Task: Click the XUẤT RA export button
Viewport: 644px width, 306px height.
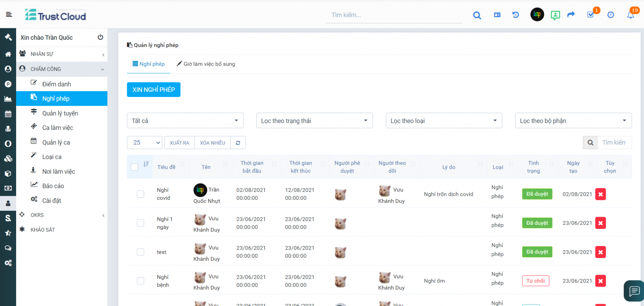Action: 179,143
